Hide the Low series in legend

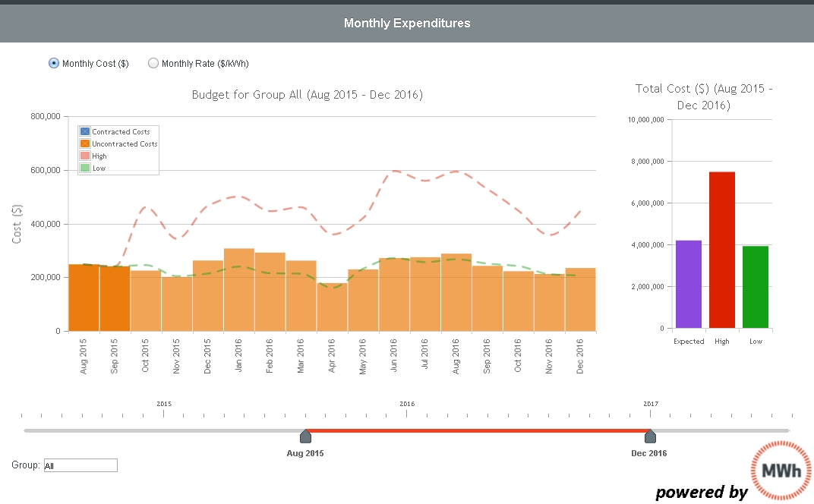[99, 169]
